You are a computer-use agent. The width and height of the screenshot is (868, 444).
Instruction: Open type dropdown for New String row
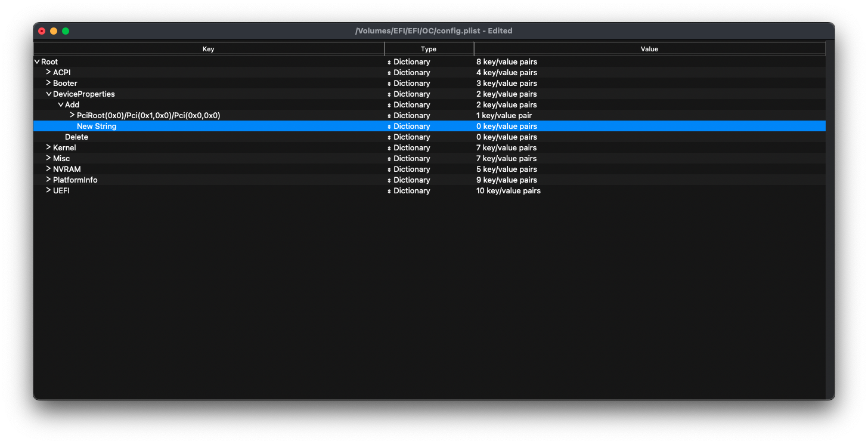[389, 127]
